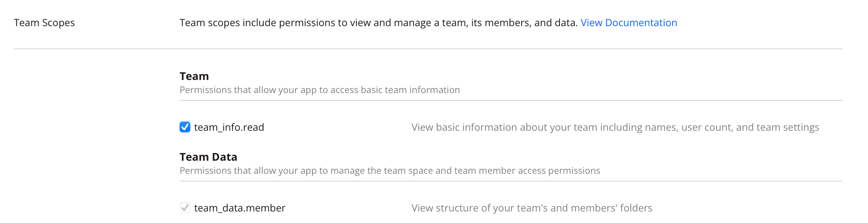
Task: Click the divider under the Team Data subtitle
Action: pos(511,181)
